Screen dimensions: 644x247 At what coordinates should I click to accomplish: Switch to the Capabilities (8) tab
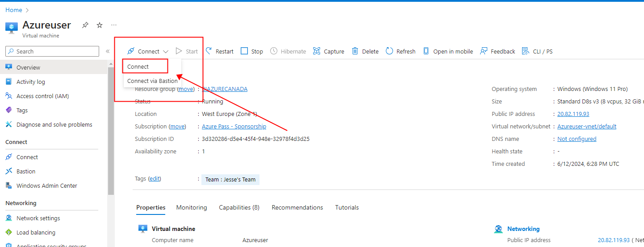click(239, 207)
